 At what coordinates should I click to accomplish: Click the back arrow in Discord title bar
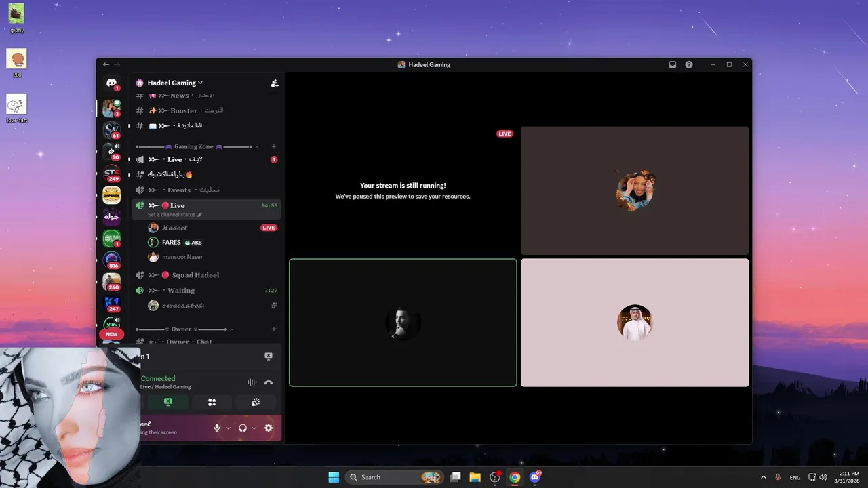tap(106, 65)
